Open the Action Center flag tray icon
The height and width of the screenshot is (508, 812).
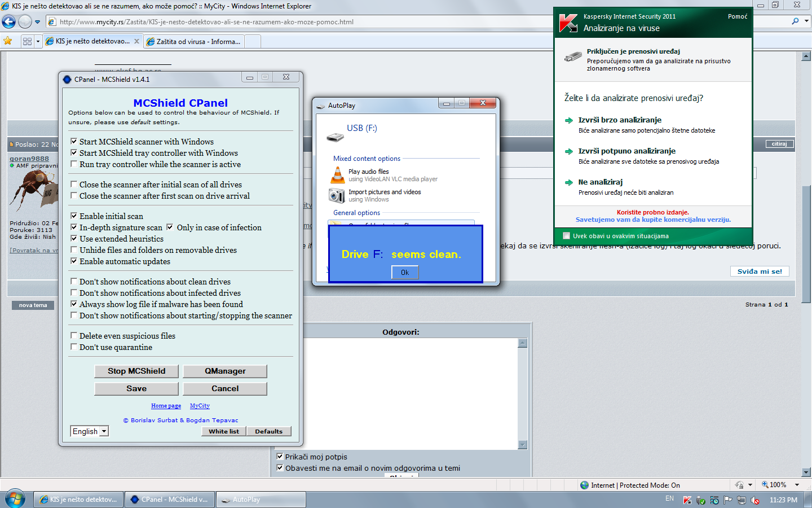click(x=728, y=500)
